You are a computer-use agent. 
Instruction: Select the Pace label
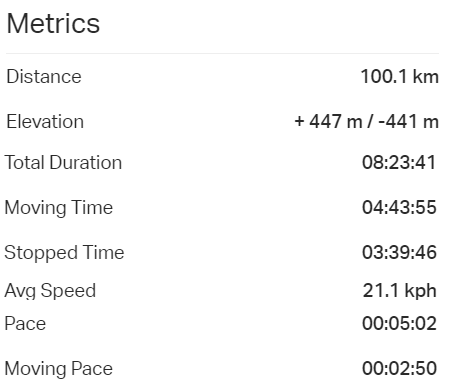25,324
